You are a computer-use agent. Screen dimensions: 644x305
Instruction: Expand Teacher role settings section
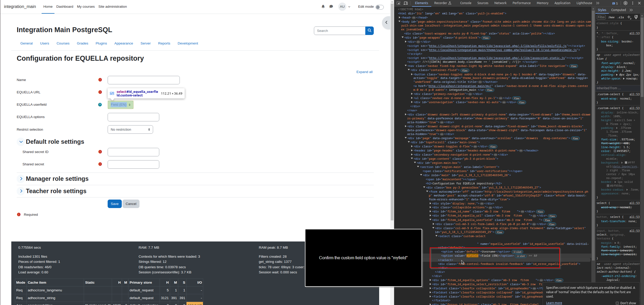pyautogui.click(x=21, y=191)
